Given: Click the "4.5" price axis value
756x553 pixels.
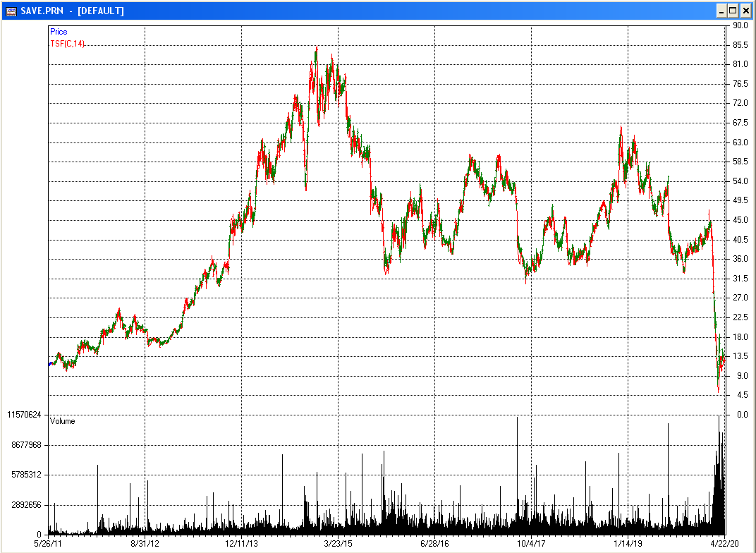Looking at the screenshot, I should (742, 395).
